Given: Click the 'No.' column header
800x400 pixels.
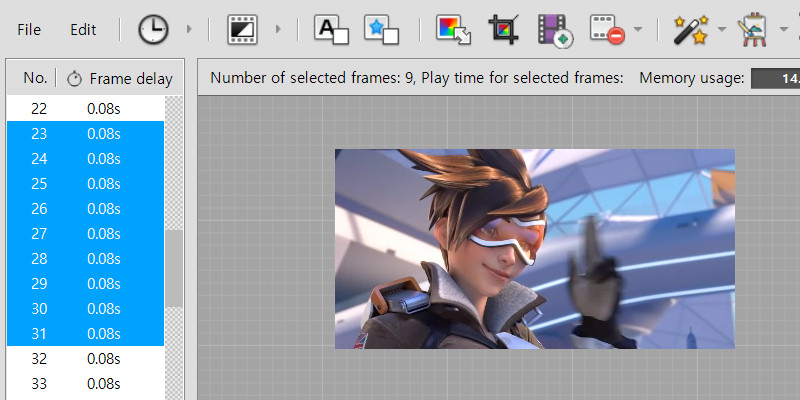Looking at the screenshot, I should [x=35, y=78].
